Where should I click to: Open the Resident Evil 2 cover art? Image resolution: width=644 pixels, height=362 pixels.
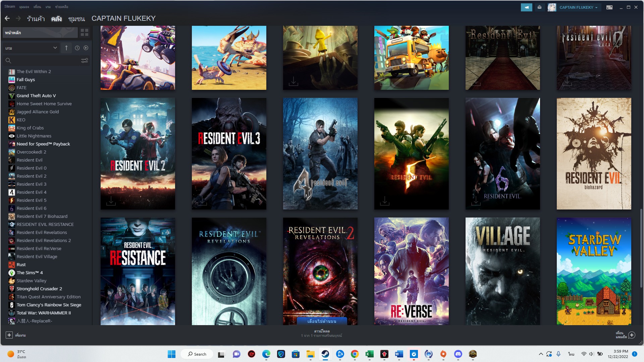(138, 154)
